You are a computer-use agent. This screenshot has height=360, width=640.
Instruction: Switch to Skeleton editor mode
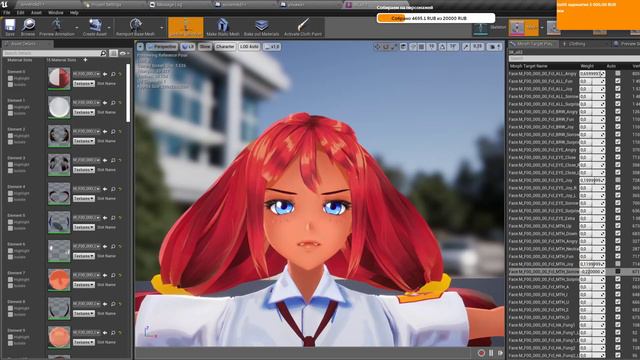[489, 28]
